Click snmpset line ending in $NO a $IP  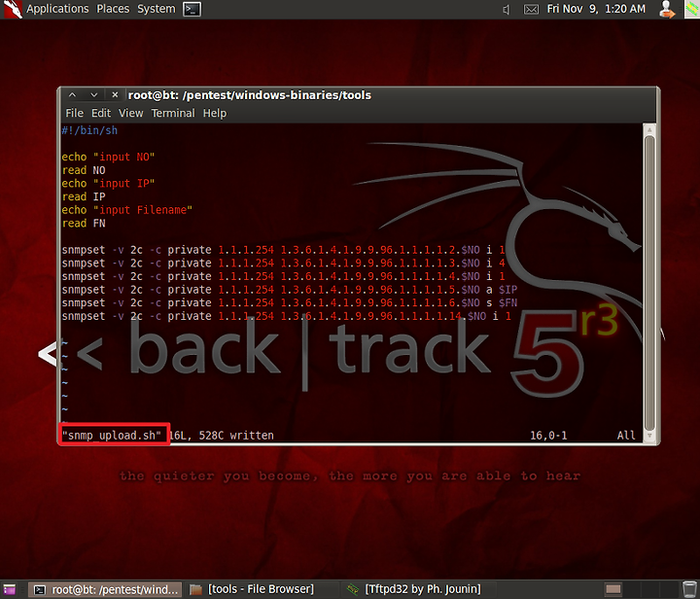click(290, 290)
